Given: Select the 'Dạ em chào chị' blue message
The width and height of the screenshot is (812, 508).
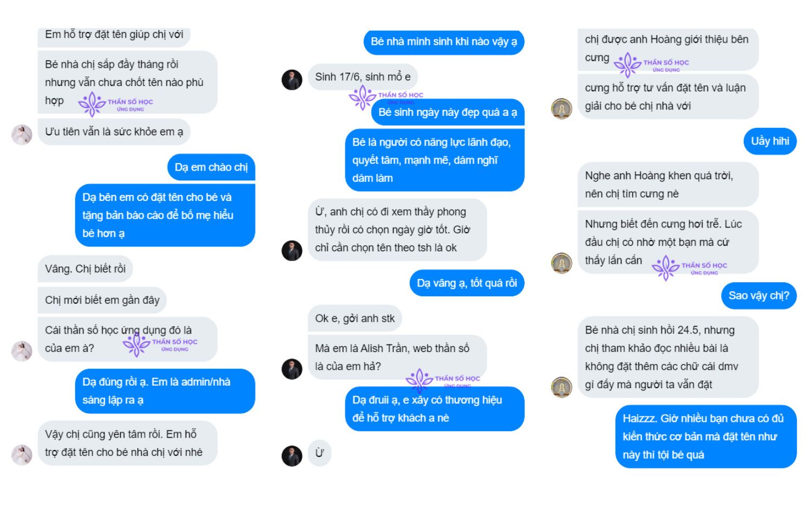Looking at the screenshot, I should point(211,167).
